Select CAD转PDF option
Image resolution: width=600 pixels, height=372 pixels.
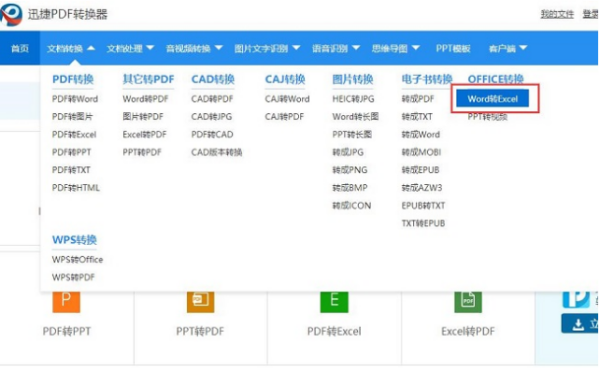[212, 99]
